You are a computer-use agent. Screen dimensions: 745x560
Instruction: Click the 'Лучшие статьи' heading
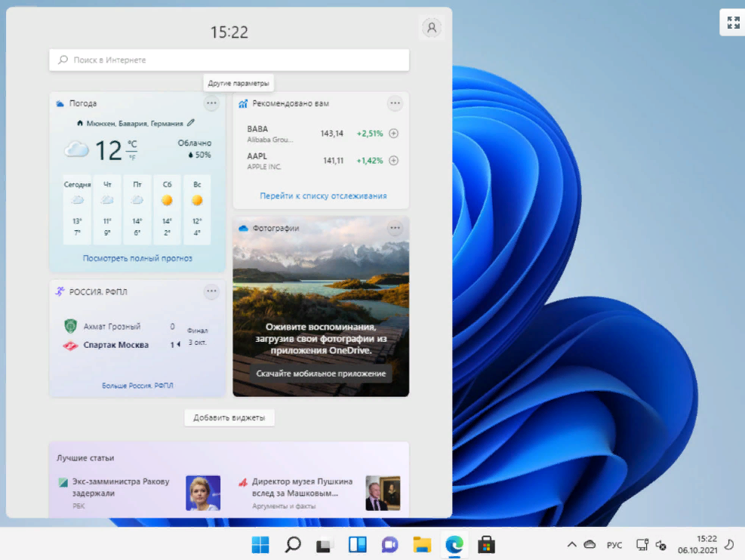pyautogui.click(x=85, y=458)
